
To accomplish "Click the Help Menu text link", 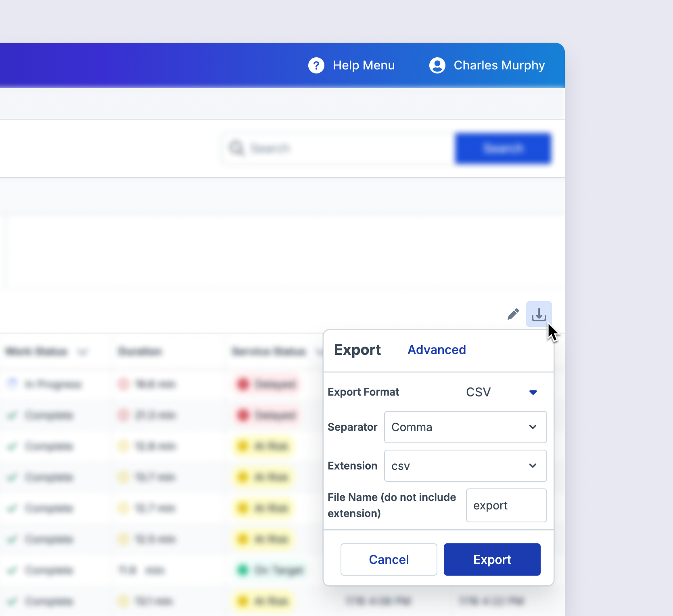I will (x=364, y=65).
